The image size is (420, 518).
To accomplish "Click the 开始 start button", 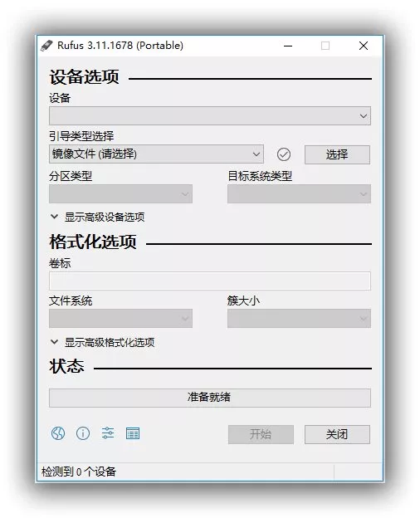I will tap(261, 434).
